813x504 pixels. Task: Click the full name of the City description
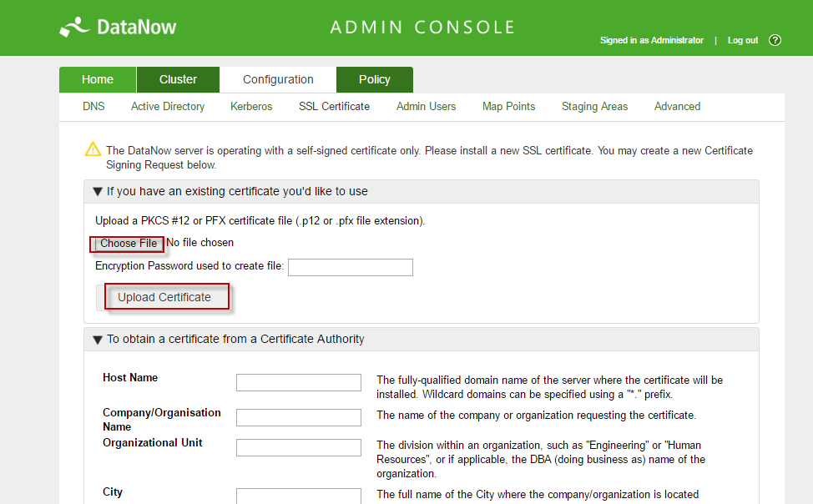tap(538, 494)
